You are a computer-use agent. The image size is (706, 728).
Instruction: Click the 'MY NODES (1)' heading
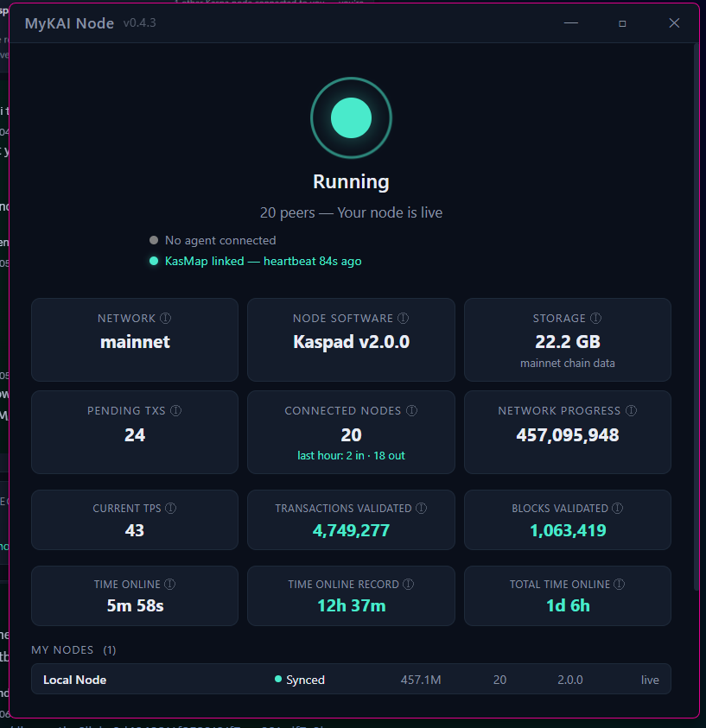coord(73,649)
